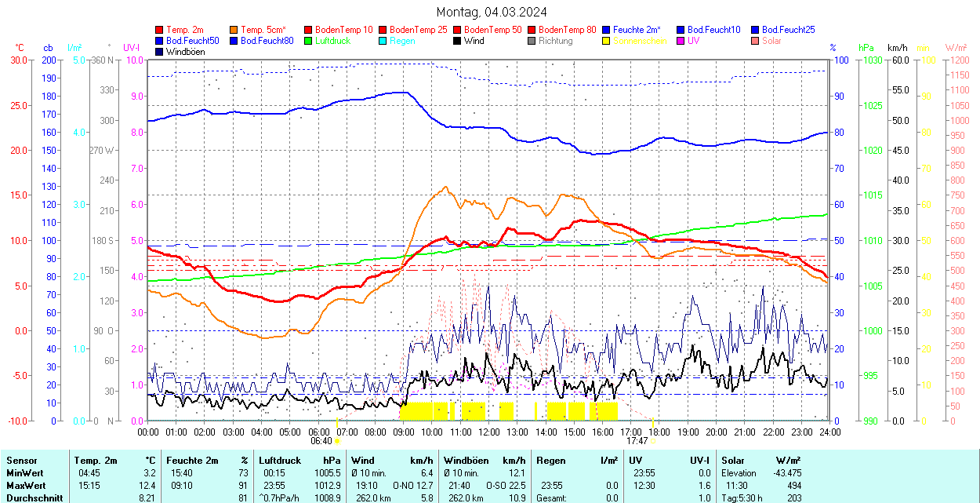Click the blue 'cb' axis unit header
Image resolution: width=980 pixels, height=503 pixels.
coord(49,48)
